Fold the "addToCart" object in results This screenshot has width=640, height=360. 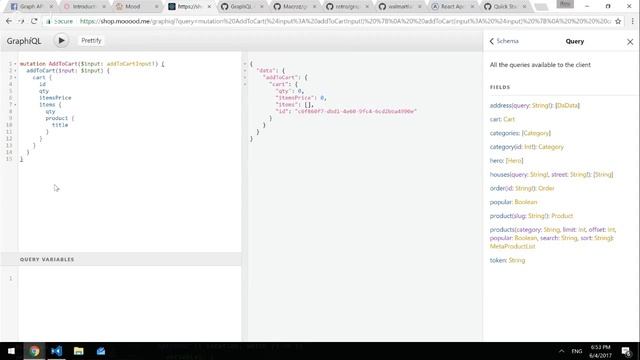point(245,78)
